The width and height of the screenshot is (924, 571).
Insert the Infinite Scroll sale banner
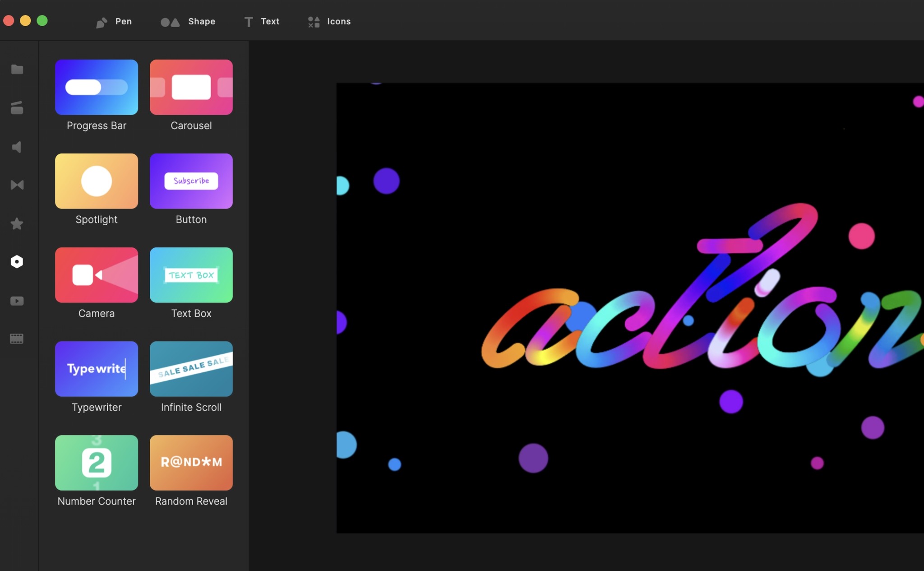coord(191,369)
